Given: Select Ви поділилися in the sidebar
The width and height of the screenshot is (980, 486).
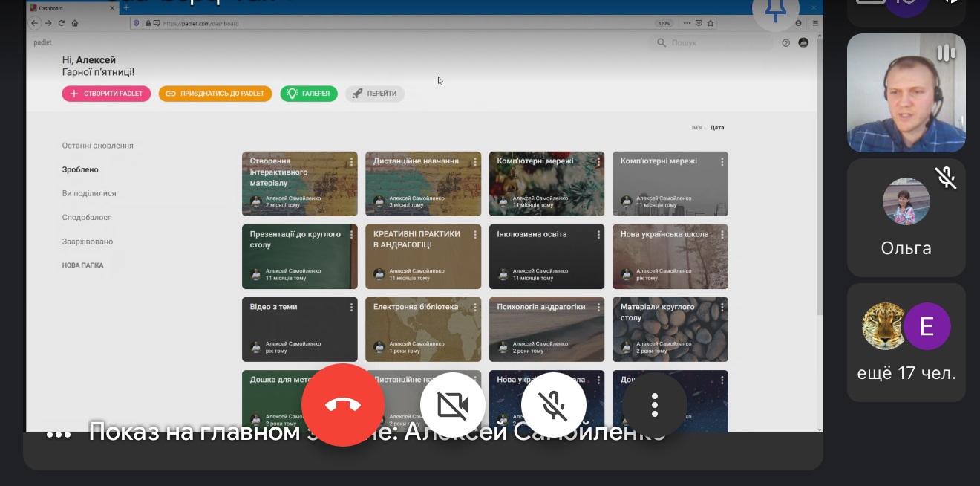Looking at the screenshot, I should click(89, 193).
